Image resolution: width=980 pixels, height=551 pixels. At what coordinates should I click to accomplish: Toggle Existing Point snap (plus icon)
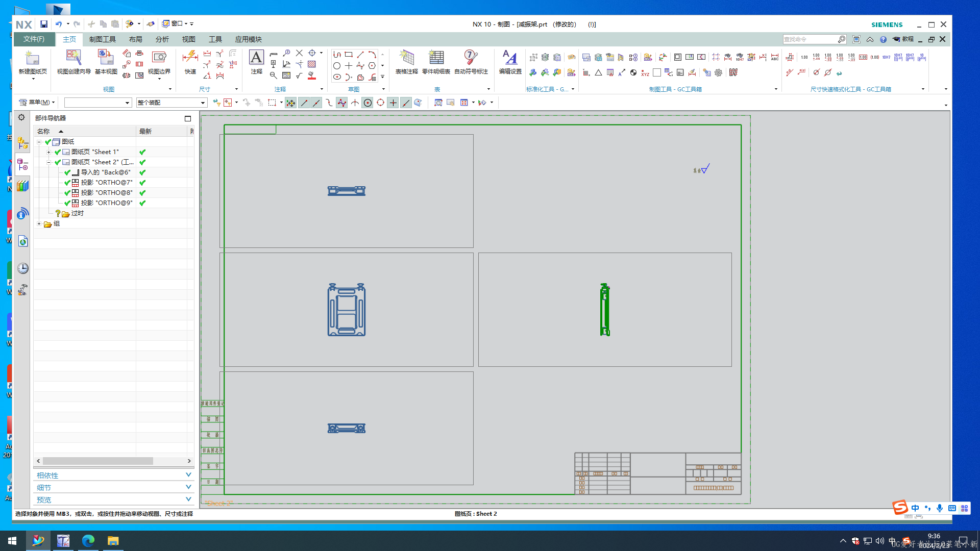click(393, 103)
